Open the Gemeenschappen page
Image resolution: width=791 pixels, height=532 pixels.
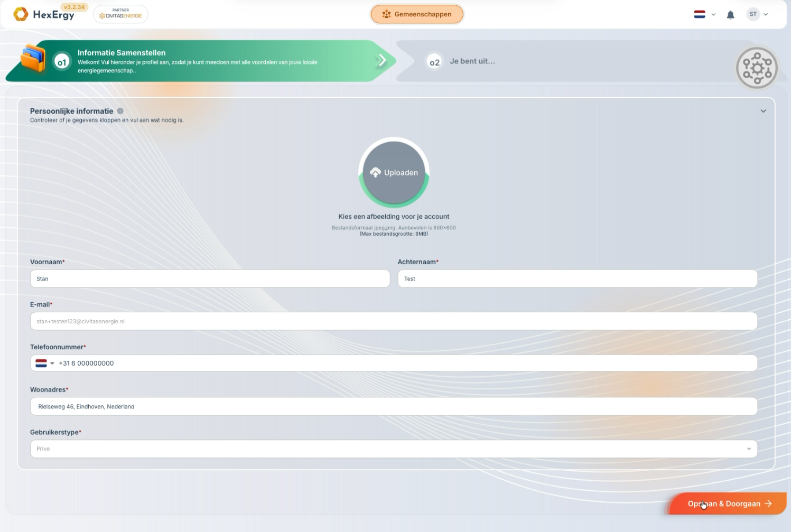click(417, 14)
